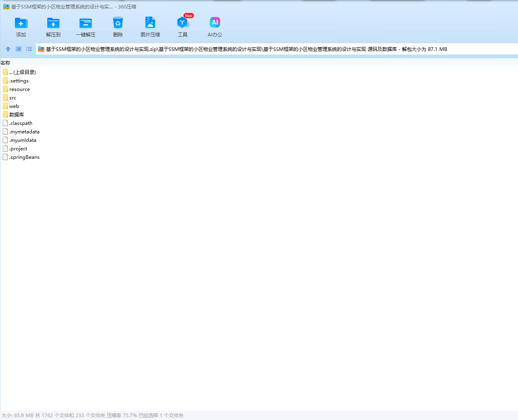Click the 名称 column header
The image size is (518, 420).
(x=5, y=63)
